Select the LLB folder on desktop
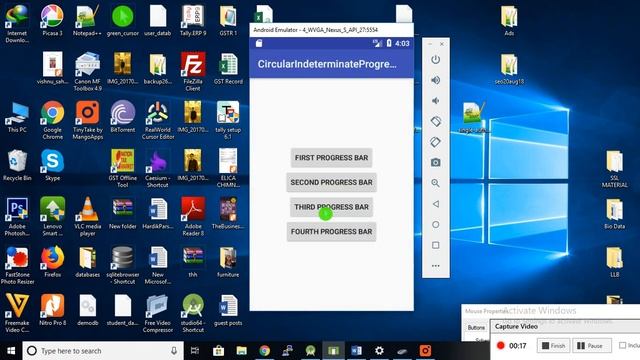The height and width of the screenshot is (360, 640). (614, 262)
